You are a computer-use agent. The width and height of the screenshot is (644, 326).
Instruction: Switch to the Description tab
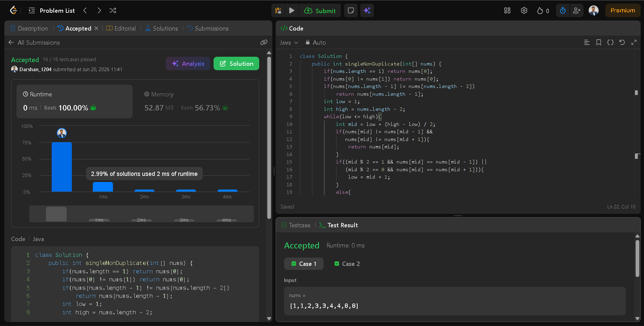[29, 28]
